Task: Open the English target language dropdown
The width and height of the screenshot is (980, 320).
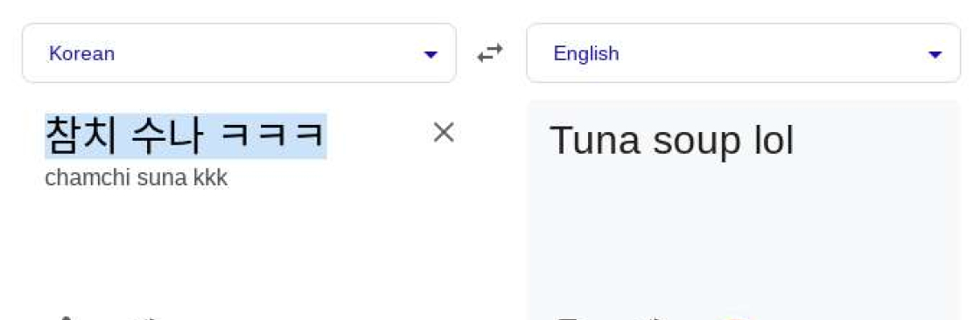Action: 743,53
